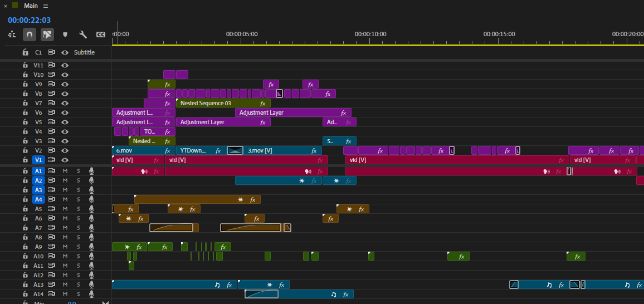Image resolution: width=644 pixels, height=304 pixels.
Task: Toggle the Snap in Timeline magnet icon
Action: [x=30, y=35]
